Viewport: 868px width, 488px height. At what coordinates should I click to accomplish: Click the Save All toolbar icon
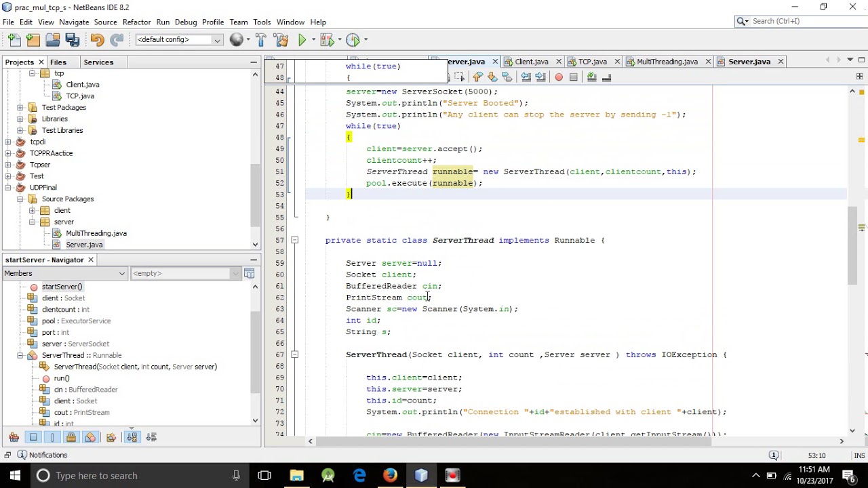pyautogui.click(x=73, y=40)
